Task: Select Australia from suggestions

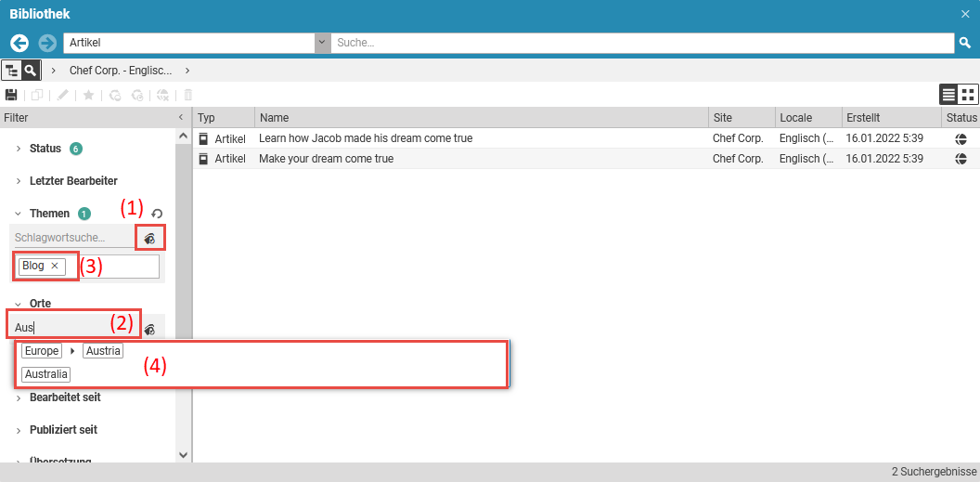Action: pyautogui.click(x=46, y=374)
